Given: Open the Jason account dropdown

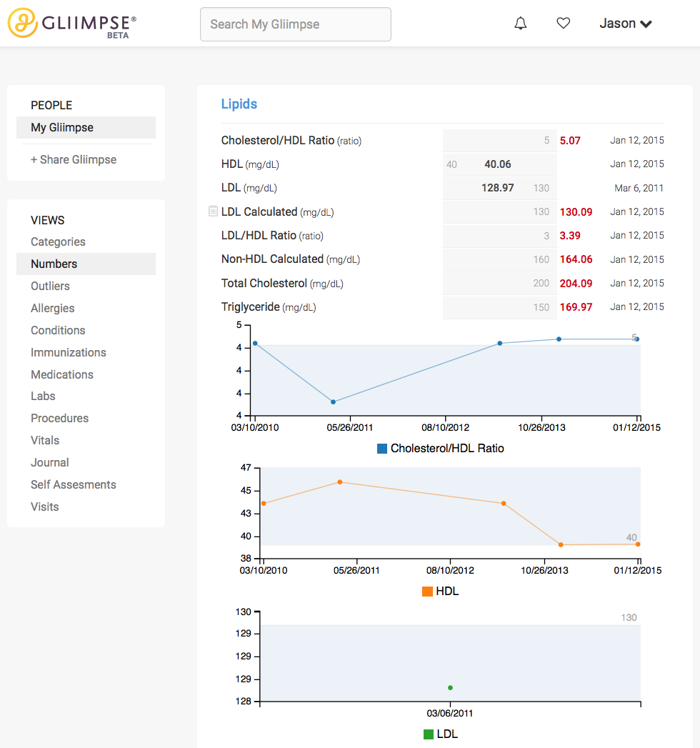Looking at the screenshot, I should coord(625,24).
